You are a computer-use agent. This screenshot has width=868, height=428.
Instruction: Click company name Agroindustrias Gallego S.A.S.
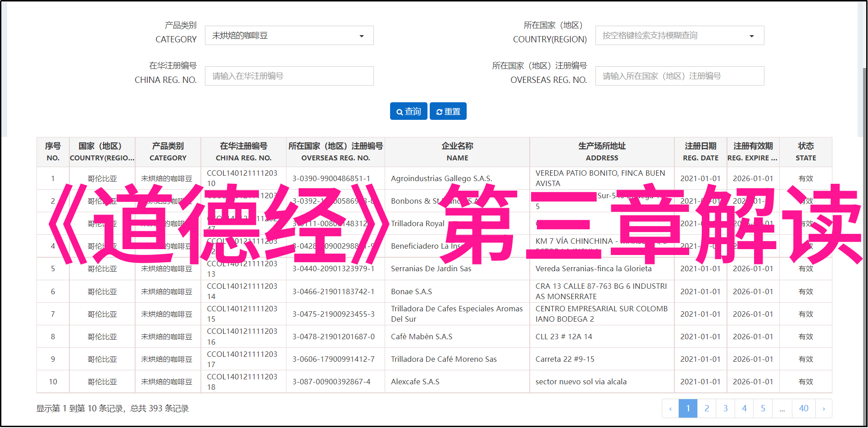click(x=441, y=178)
